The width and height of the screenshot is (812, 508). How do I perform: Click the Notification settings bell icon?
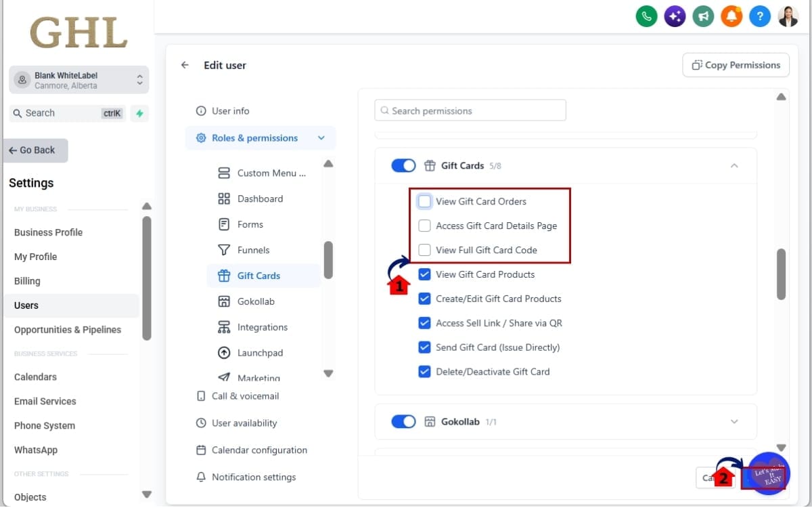[201, 477]
